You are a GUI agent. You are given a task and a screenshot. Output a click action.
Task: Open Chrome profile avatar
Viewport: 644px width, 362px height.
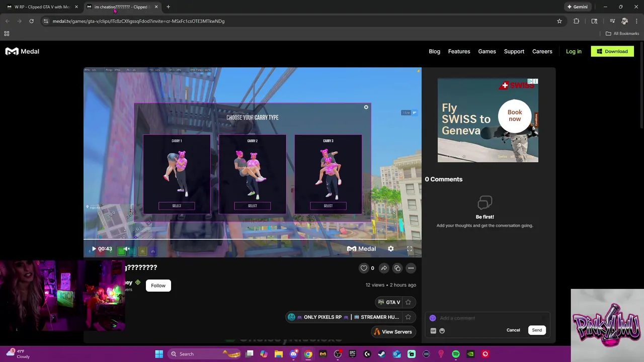point(624,21)
